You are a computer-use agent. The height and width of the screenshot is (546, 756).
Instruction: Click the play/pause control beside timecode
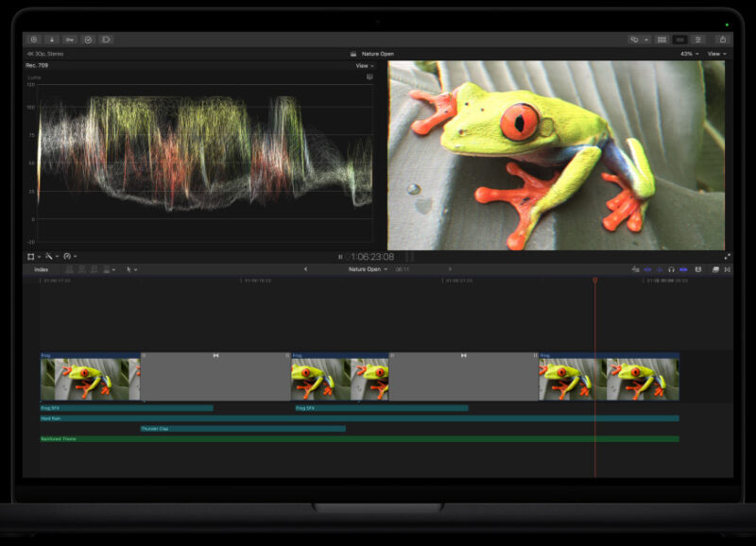pyautogui.click(x=340, y=257)
